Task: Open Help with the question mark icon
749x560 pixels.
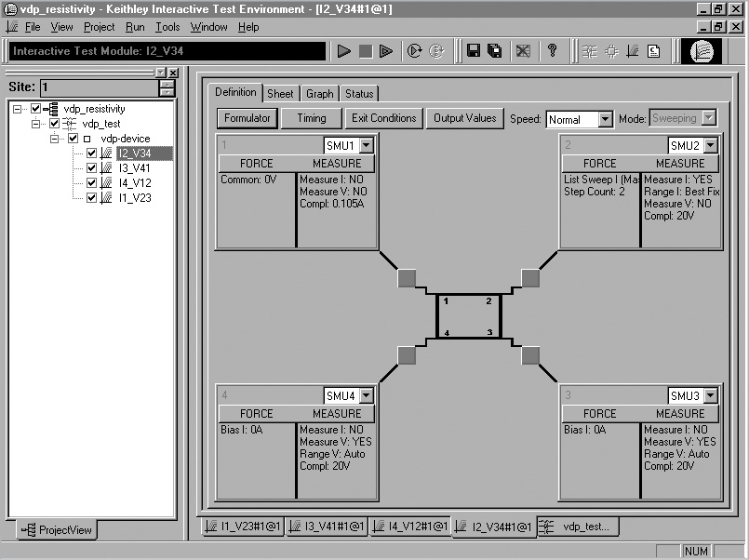Action: point(552,51)
